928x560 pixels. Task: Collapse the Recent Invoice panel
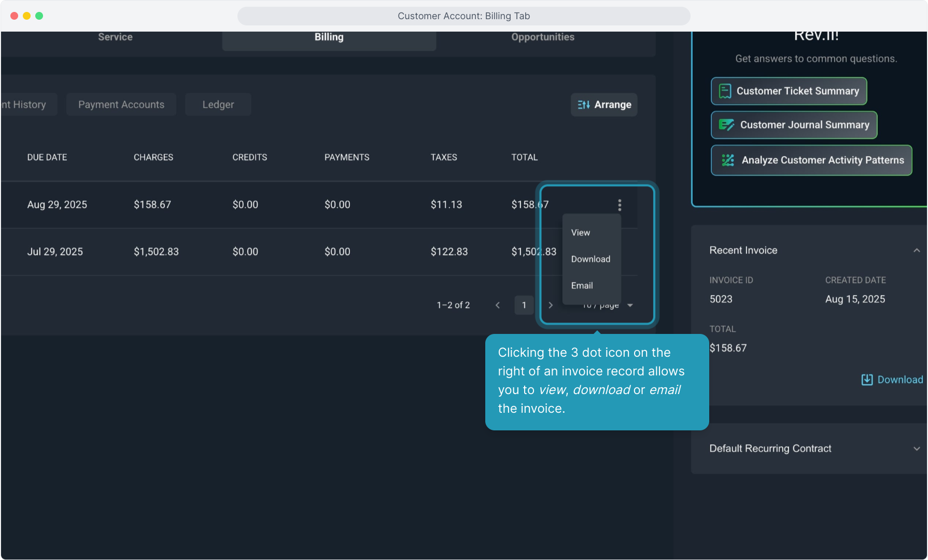(x=916, y=250)
